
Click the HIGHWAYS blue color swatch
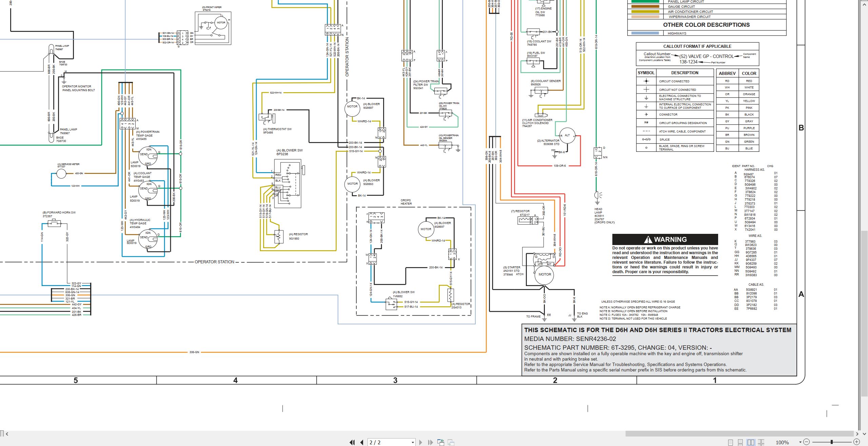tap(645, 33)
